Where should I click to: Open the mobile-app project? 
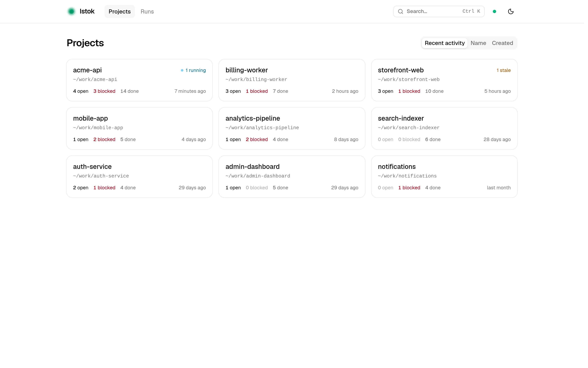pos(139,128)
